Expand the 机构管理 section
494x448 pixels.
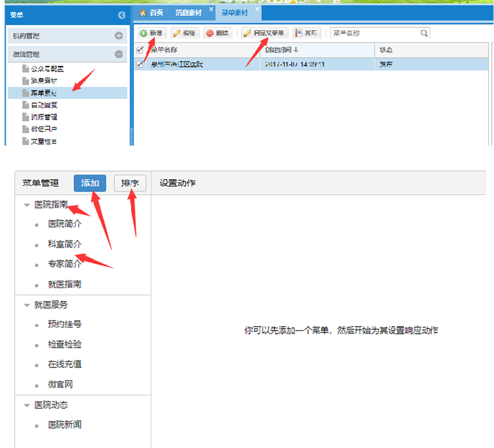119,36
